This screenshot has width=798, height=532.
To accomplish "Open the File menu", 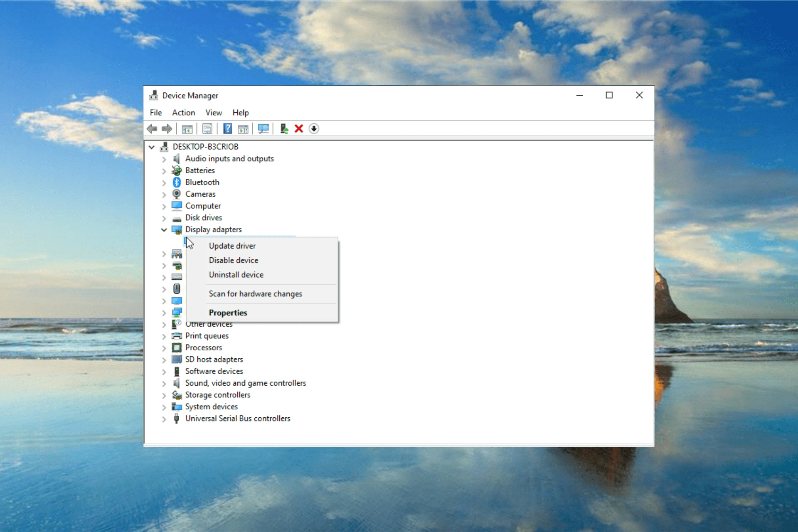I will click(156, 113).
